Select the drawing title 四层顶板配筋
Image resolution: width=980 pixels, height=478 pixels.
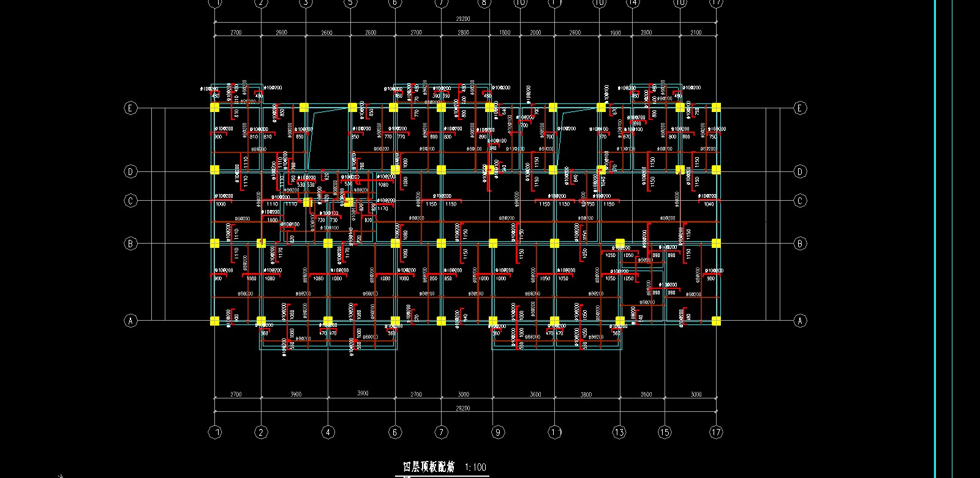(429, 467)
